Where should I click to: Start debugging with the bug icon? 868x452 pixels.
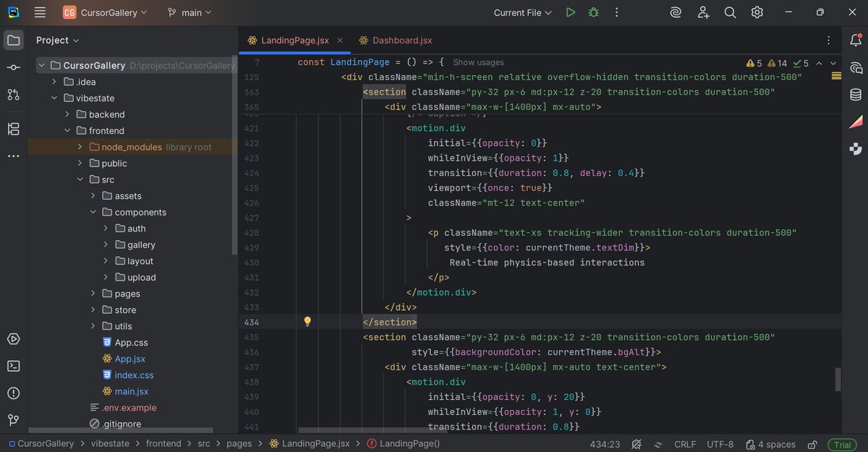tap(593, 12)
